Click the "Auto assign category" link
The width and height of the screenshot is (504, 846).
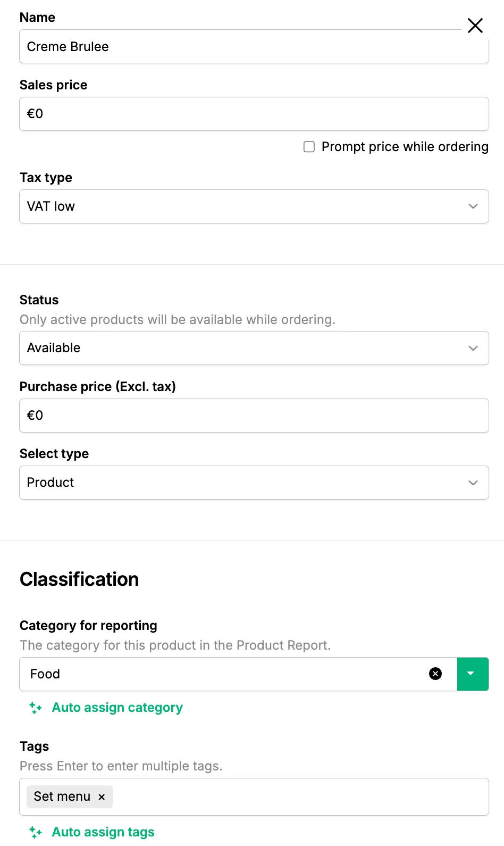click(x=117, y=708)
